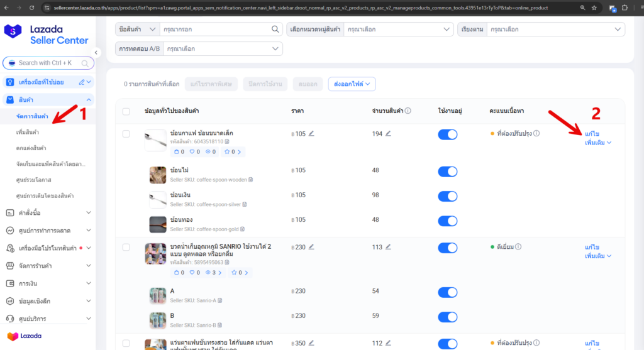The image size is (644, 350).
Task: Collapse the left sidebar with arrow icon
Action: pos(97,53)
